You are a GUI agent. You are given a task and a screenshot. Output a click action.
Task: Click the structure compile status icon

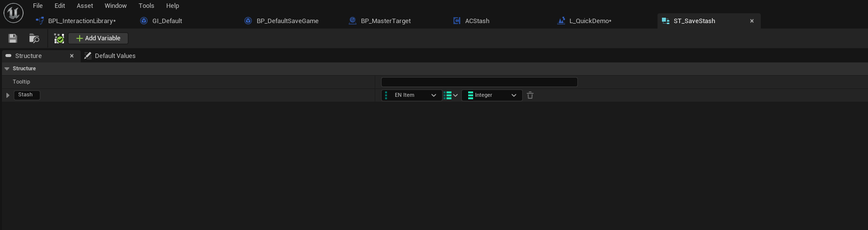(59, 38)
